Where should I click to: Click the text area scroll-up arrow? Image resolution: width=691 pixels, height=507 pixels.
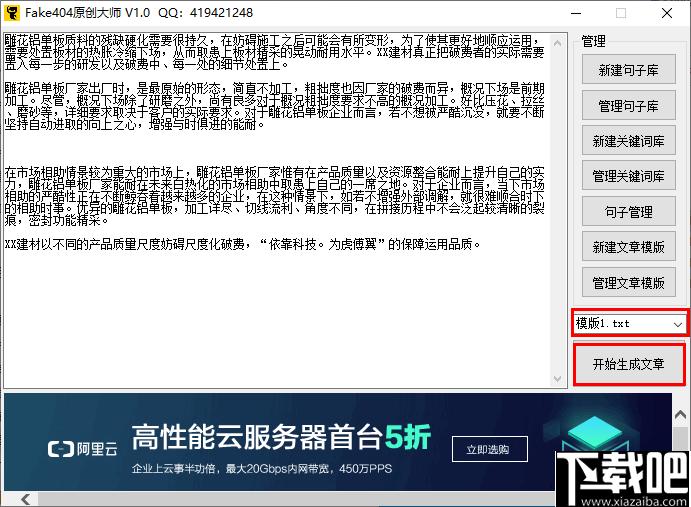pos(557,43)
